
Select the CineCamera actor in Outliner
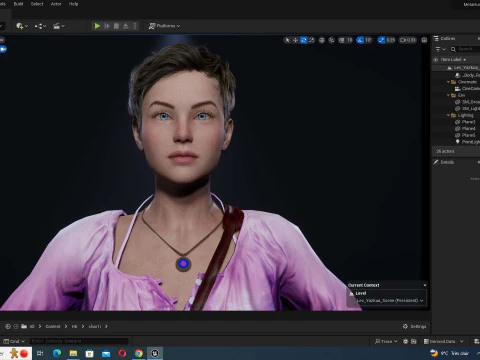click(x=456, y=89)
